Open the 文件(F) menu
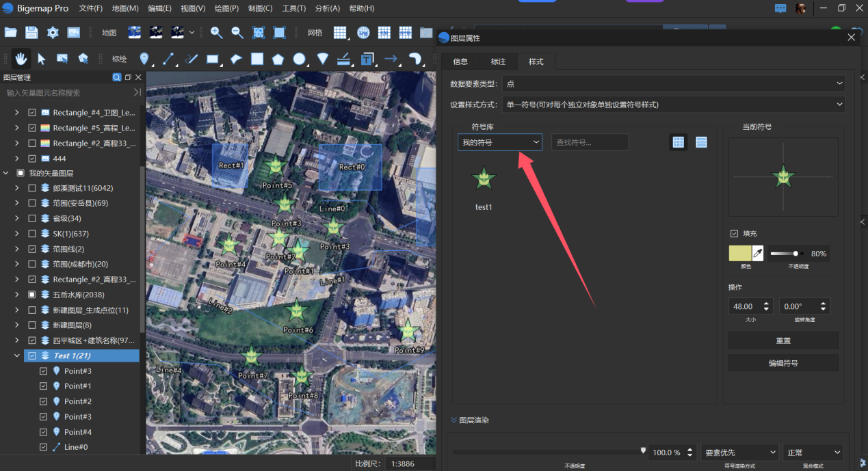The image size is (868, 471). pos(91,8)
